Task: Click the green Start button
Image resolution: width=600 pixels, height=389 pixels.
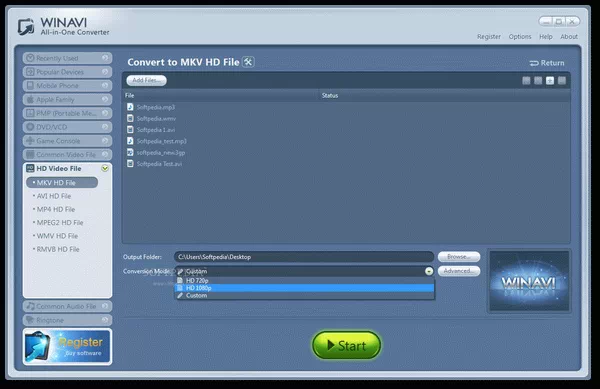Action: coord(347,345)
